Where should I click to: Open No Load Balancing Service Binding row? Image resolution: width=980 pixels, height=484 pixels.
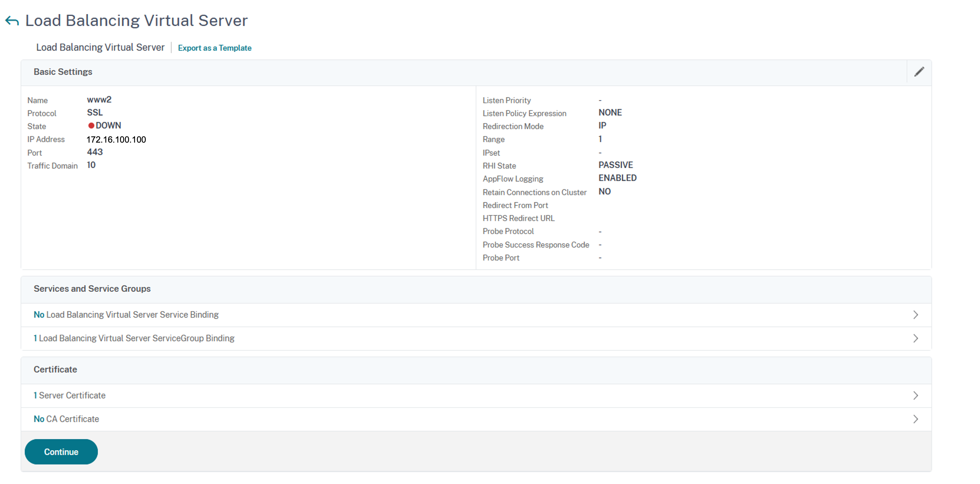coord(126,315)
